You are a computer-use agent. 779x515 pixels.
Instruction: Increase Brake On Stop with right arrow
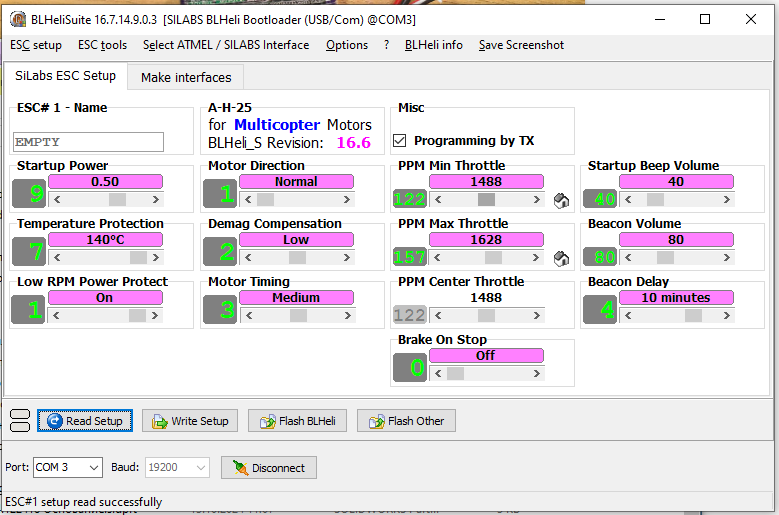point(537,373)
